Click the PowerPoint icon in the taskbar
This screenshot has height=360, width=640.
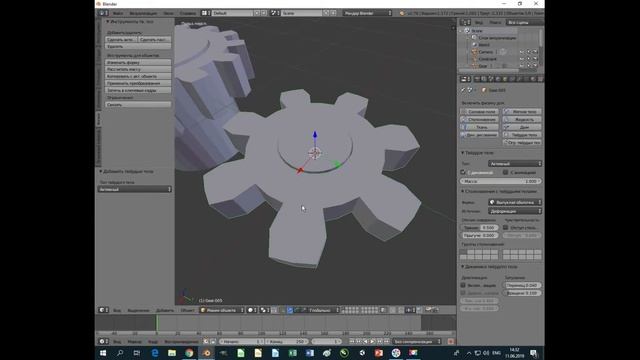tap(379, 353)
